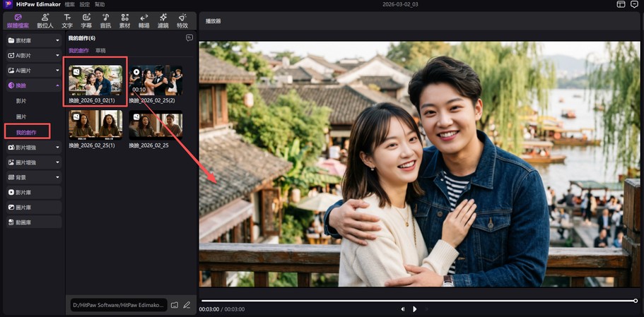Viewport: 644px width, 317px height.
Task: Switch to the 草稿 drafts tab
Action: (x=100, y=51)
